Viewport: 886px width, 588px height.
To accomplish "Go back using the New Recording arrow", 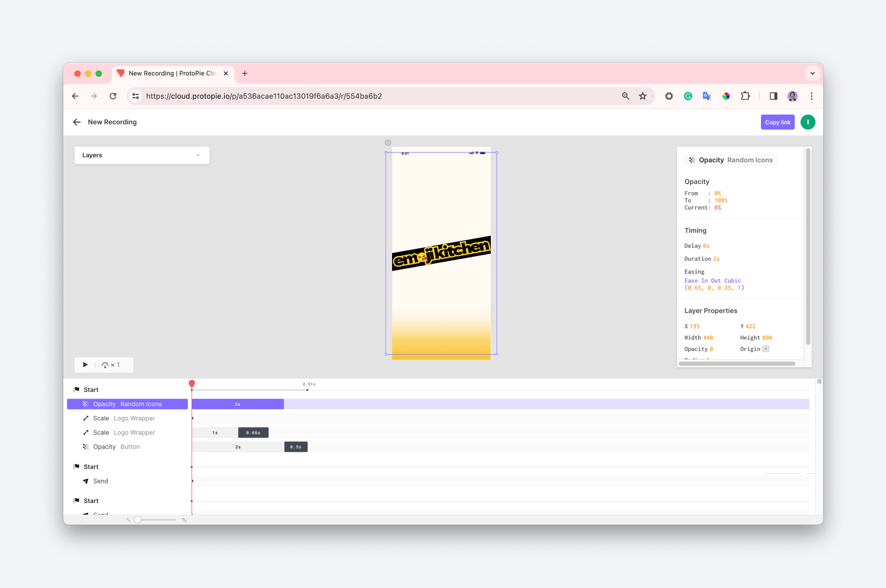I will pyautogui.click(x=77, y=122).
